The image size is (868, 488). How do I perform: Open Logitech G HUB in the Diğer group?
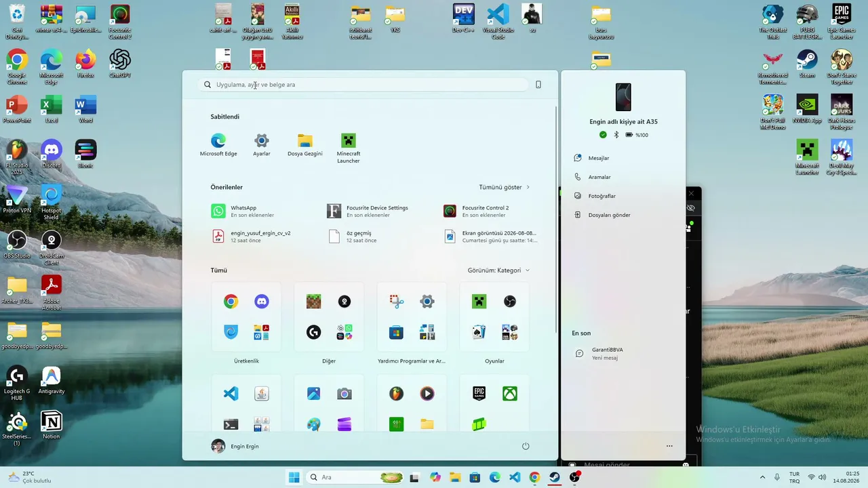(313, 332)
